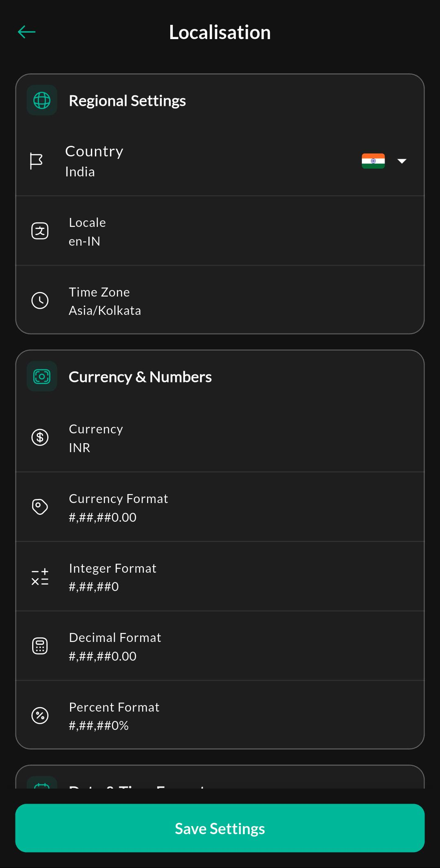
Task: Click the clock icon beside Time Zone
Action: click(40, 301)
